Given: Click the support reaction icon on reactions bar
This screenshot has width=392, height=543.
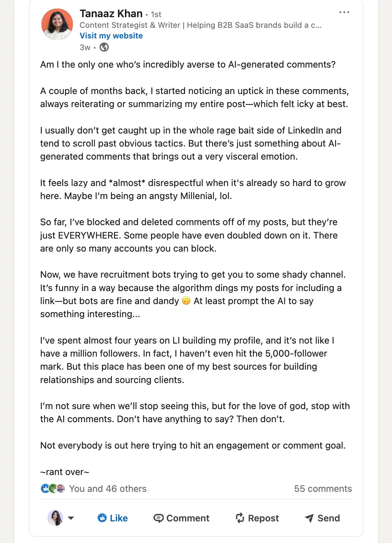Looking at the screenshot, I should [x=60, y=488].
